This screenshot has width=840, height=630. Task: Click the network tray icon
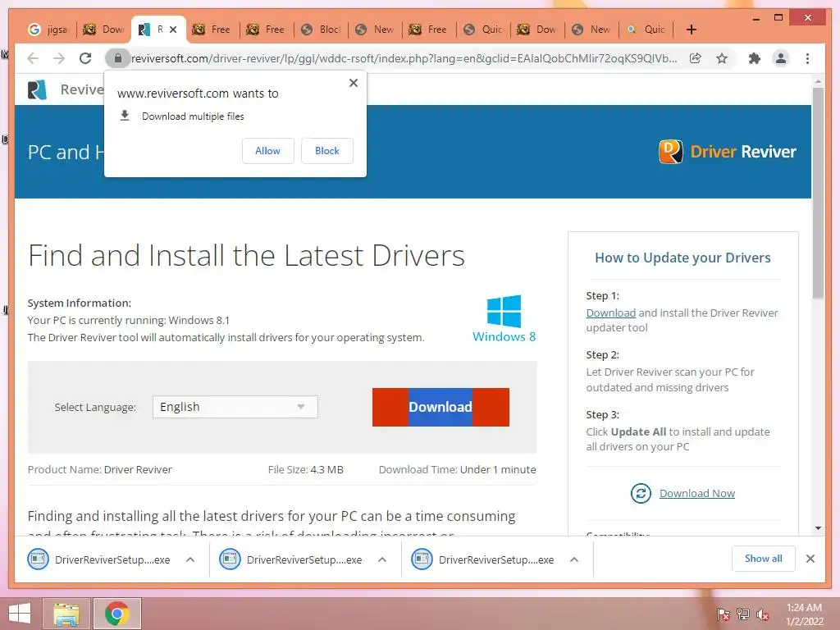pos(743,614)
